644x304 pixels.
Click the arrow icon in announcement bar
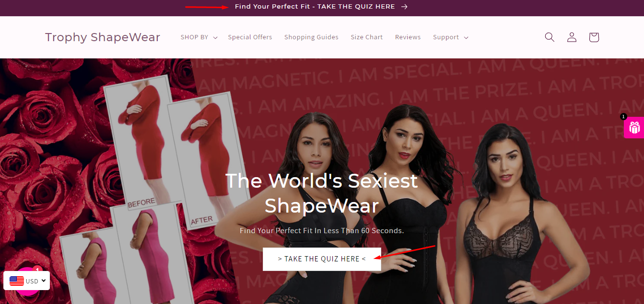click(404, 7)
